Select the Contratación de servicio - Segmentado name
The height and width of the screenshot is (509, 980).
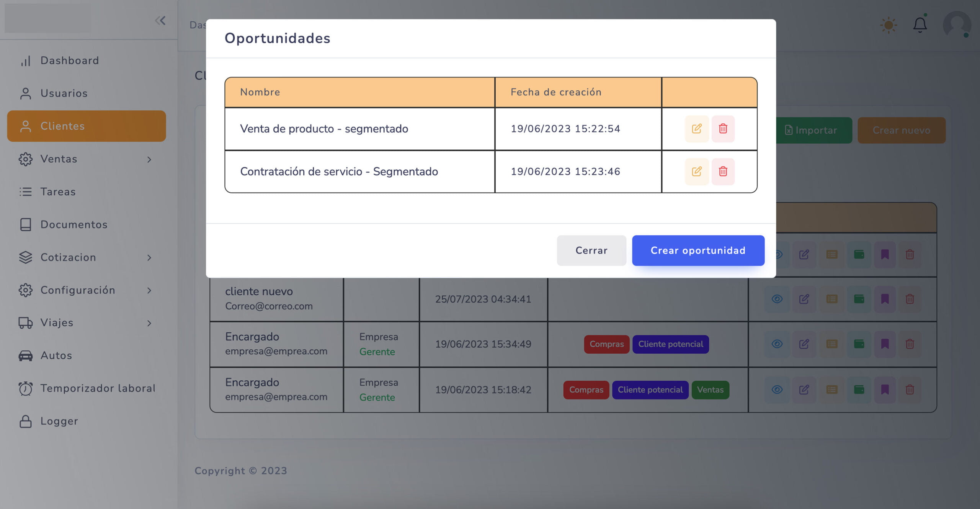[339, 172]
